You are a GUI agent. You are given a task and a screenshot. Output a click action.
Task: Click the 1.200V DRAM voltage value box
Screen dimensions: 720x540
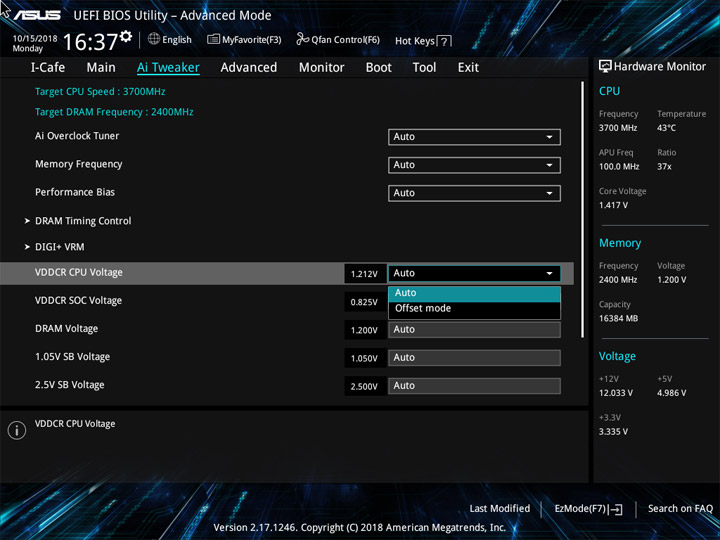point(365,330)
